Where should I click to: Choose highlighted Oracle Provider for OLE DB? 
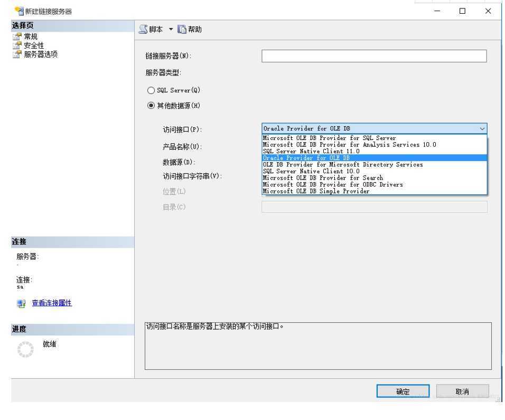(374, 158)
